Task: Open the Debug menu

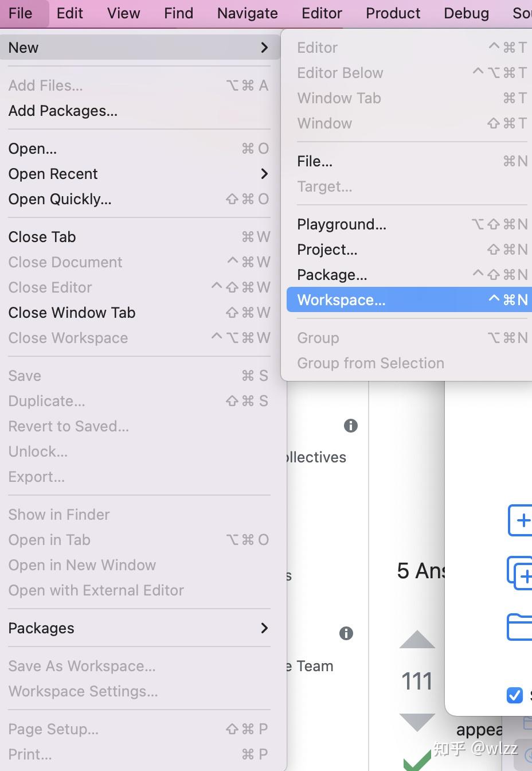Action: 465,13
